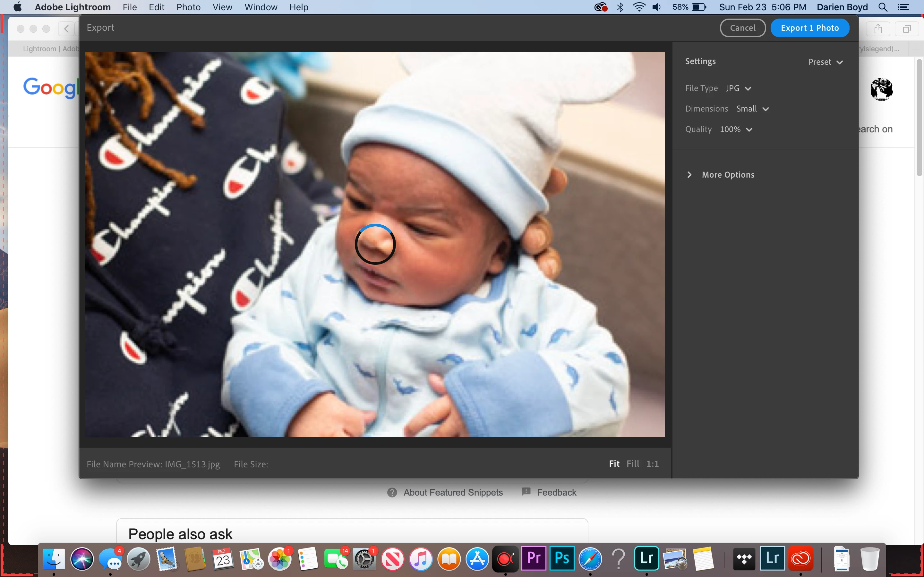Open the App Store from the dock
924x577 pixels.
tap(477, 559)
